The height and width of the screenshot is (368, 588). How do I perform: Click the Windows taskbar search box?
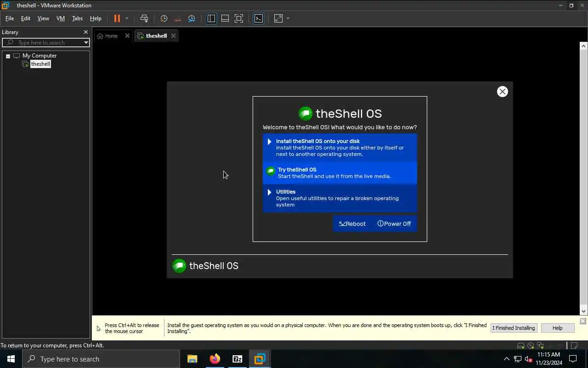(x=101, y=359)
